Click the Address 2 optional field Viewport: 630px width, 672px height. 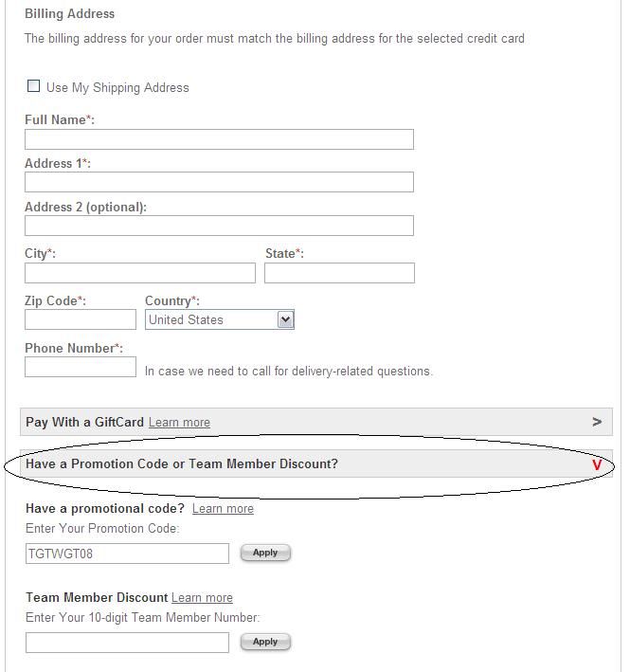coord(219,226)
